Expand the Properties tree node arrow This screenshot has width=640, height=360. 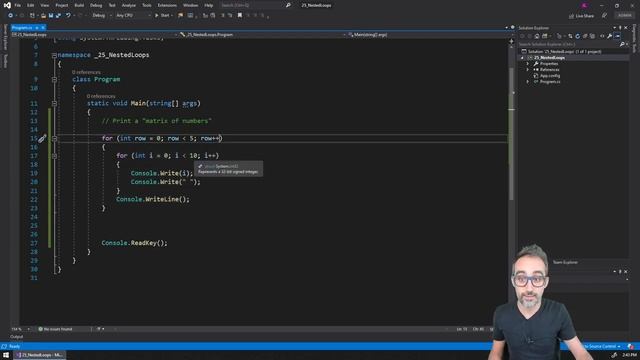click(x=528, y=64)
